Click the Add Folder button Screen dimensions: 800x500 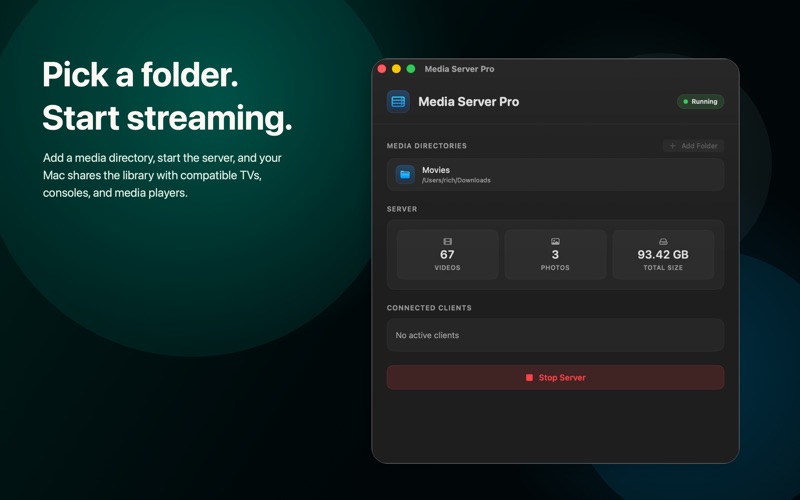[693, 146]
